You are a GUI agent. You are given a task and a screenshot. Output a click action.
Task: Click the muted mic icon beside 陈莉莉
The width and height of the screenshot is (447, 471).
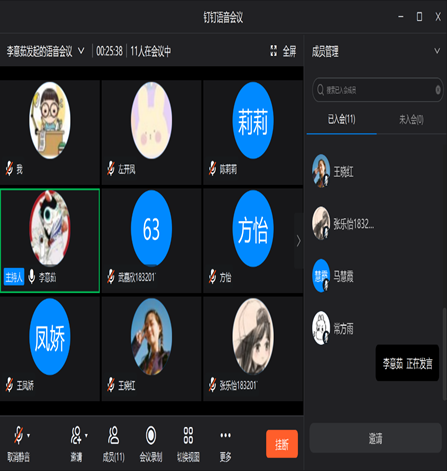212,169
